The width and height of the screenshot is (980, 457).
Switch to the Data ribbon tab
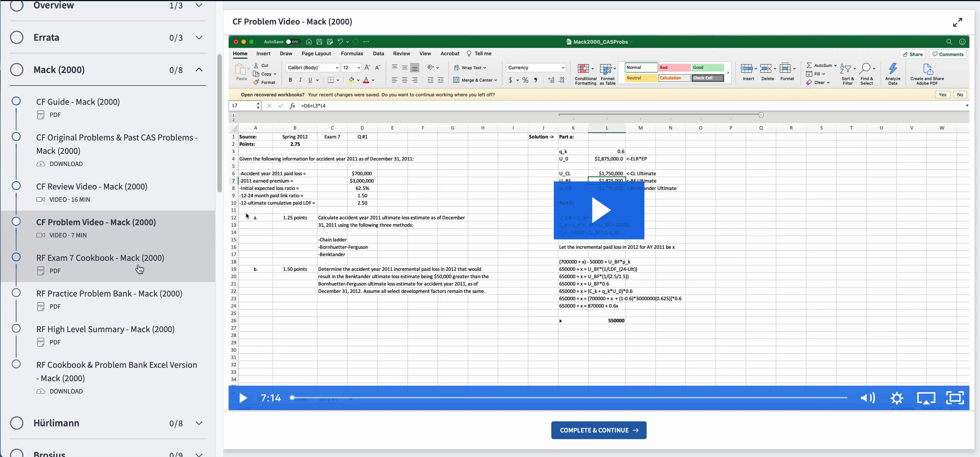pos(378,54)
